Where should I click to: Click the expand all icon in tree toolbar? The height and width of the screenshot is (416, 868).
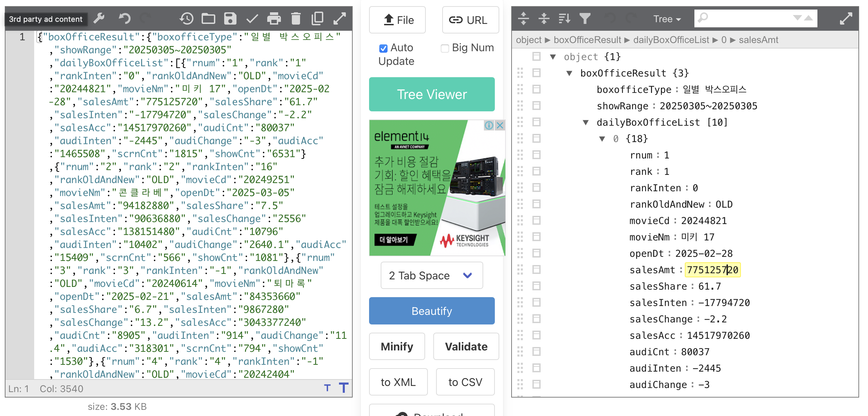tap(523, 18)
